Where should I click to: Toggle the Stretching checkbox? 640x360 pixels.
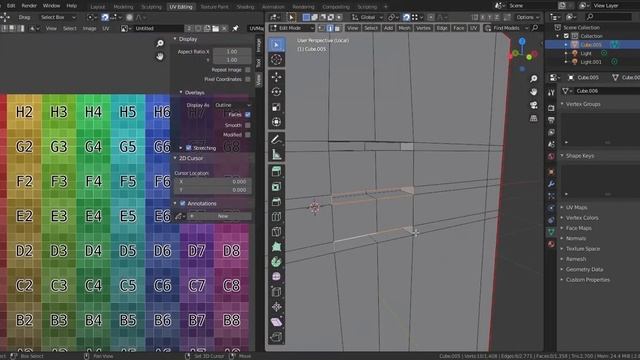coord(189,148)
